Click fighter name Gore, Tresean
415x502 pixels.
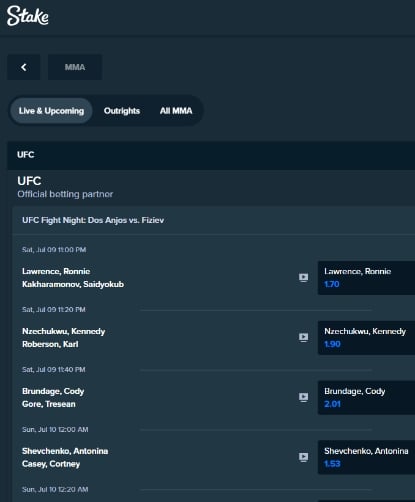click(x=49, y=404)
